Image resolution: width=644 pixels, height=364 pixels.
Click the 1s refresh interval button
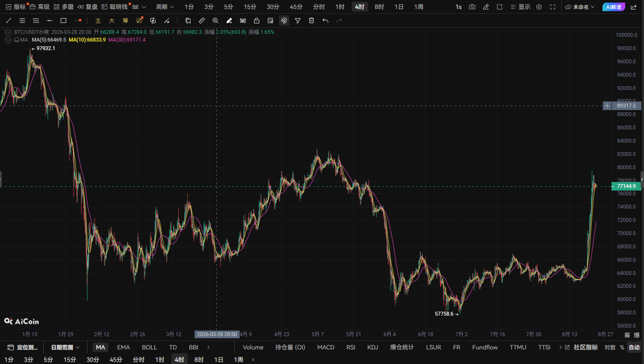458,7
